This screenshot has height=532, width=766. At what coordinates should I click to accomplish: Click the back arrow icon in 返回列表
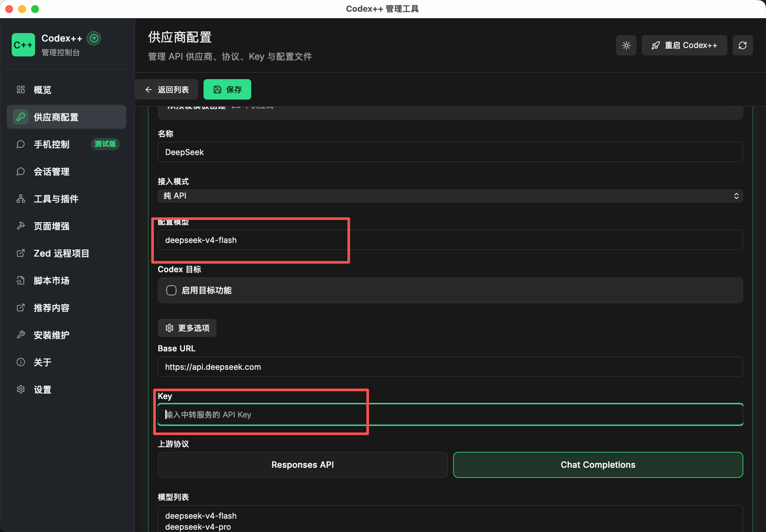(148, 90)
